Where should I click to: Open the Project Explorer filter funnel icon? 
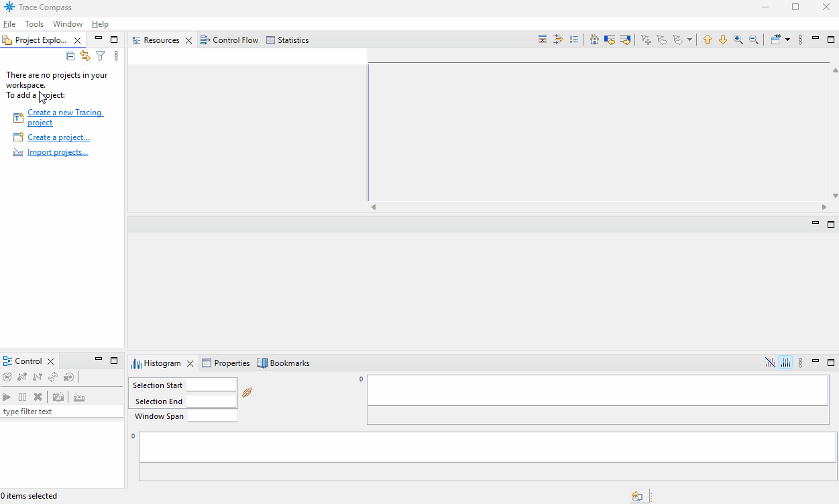(x=101, y=56)
